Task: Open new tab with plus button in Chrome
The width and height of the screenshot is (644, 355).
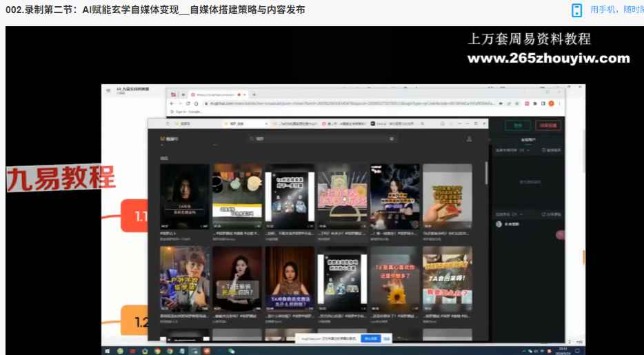Action: point(254,94)
